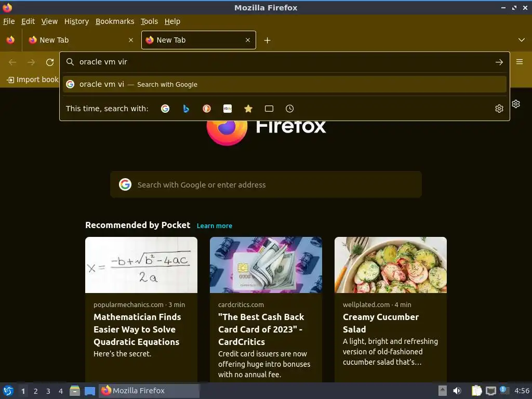Expand the list all tabs chevron
The height and width of the screenshot is (399, 532).
tap(522, 40)
